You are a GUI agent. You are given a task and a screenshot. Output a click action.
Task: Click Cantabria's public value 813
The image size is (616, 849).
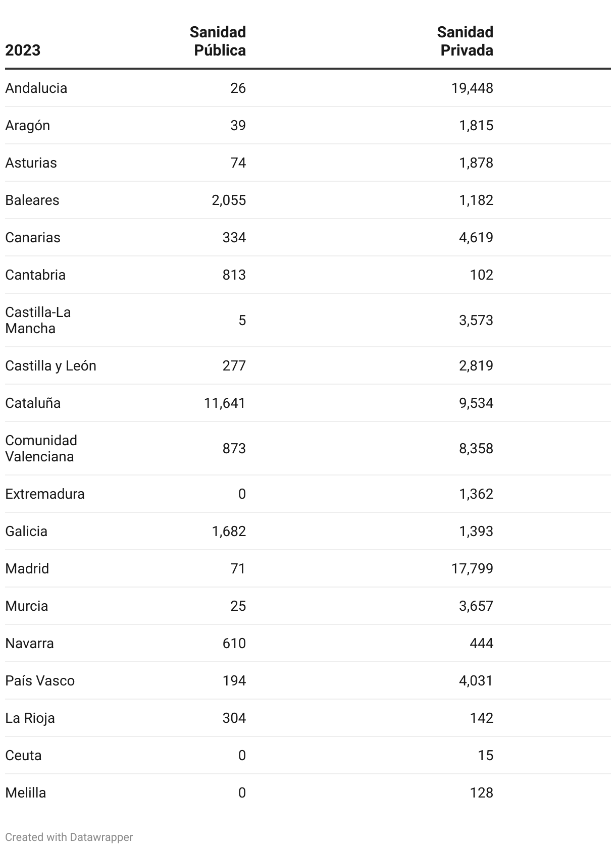pyautogui.click(x=234, y=275)
